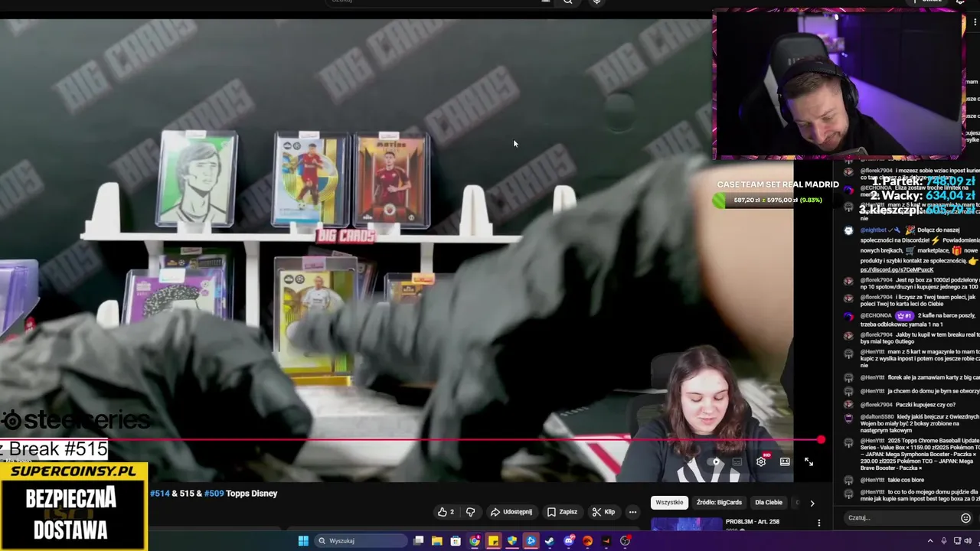Select the Źródło: BigCards chip
Image resolution: width=980 pixels, height=551 pixels.
coord(719,502)
